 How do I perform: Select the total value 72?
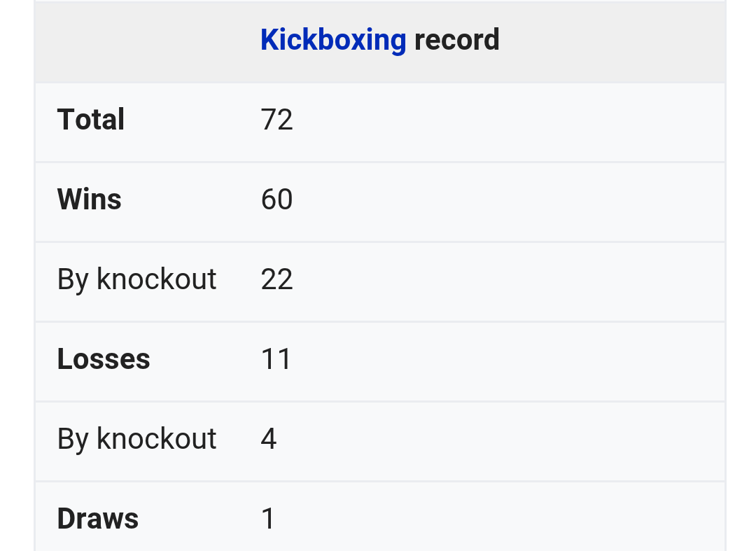[x=276, y=120]
